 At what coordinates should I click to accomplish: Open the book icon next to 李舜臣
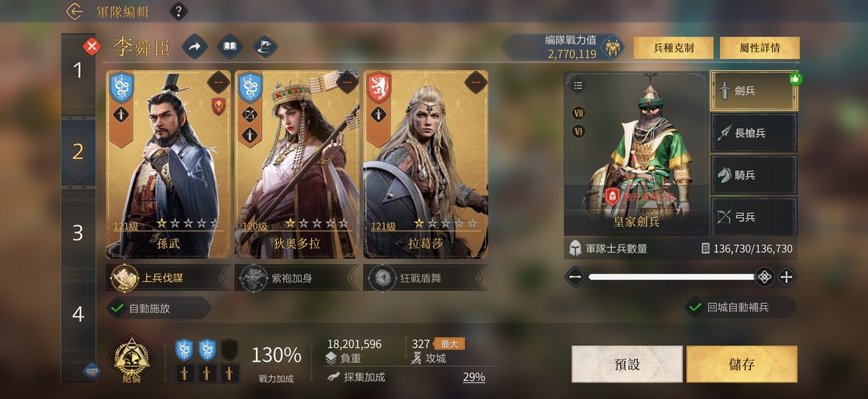[229, 47]
